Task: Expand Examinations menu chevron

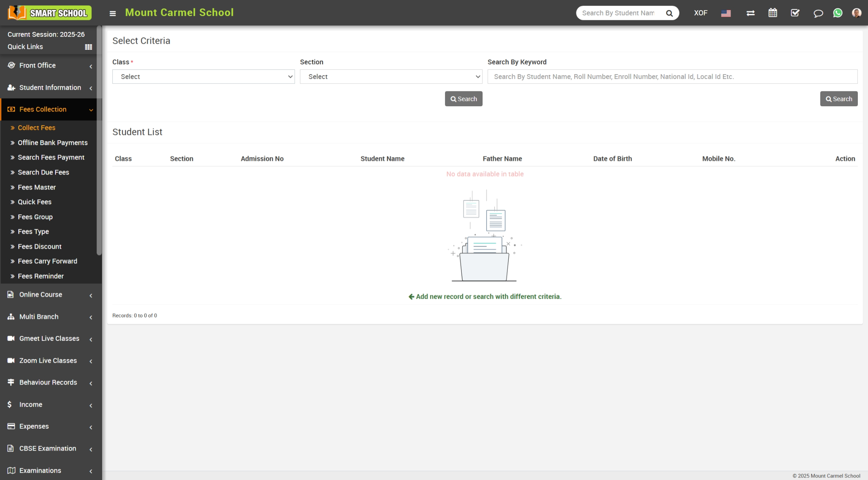Action: point(91,471)
